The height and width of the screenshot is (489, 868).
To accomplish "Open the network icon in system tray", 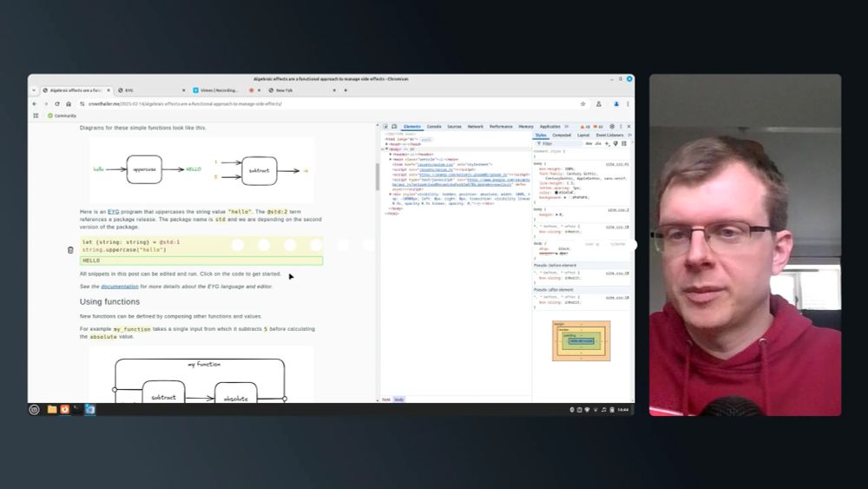I will (x=595, y=410).
